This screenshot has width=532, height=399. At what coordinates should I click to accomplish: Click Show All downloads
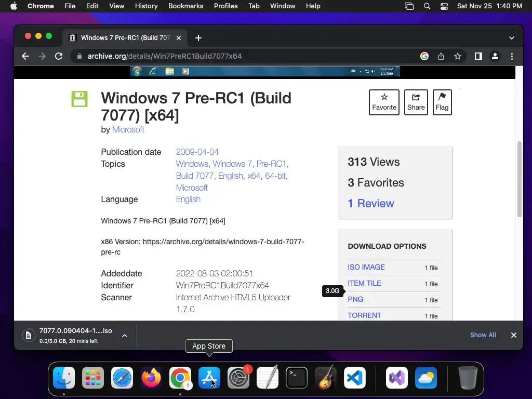coord(483,335)
